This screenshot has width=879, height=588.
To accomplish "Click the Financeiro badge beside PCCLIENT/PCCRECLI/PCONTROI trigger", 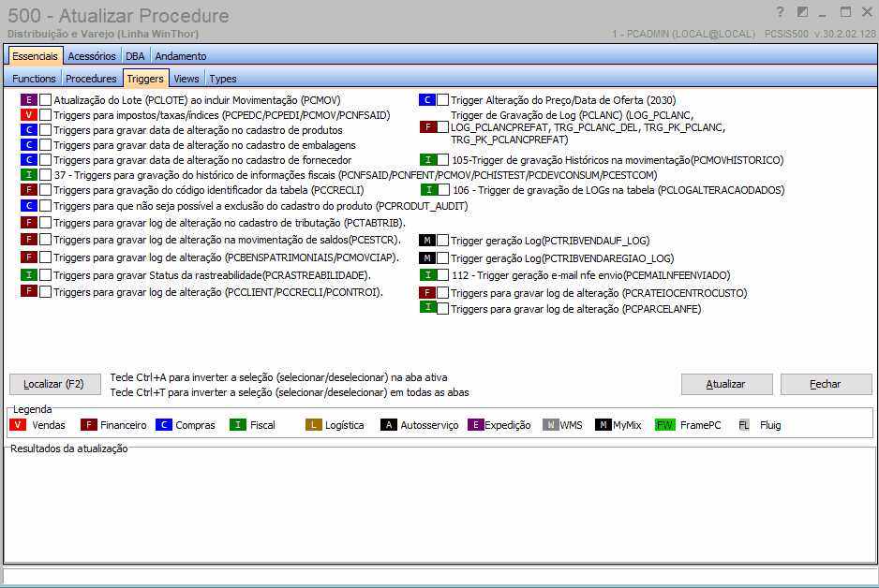I will coord(29,291).
